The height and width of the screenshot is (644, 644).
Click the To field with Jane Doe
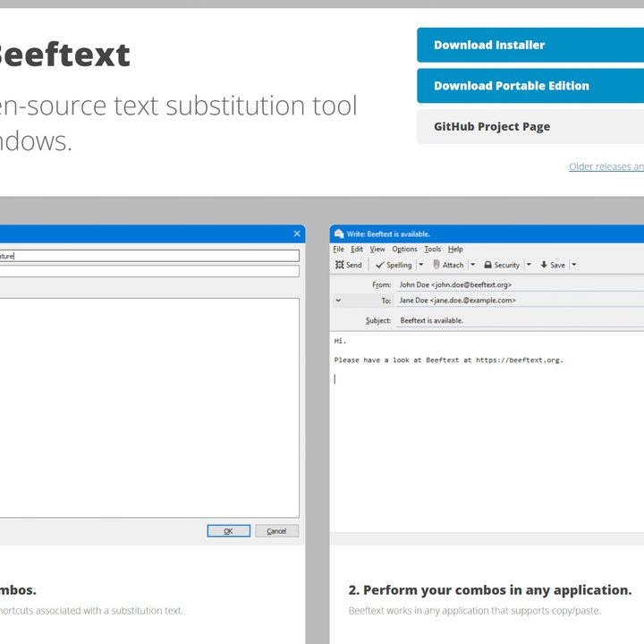(x=520, y=301)
